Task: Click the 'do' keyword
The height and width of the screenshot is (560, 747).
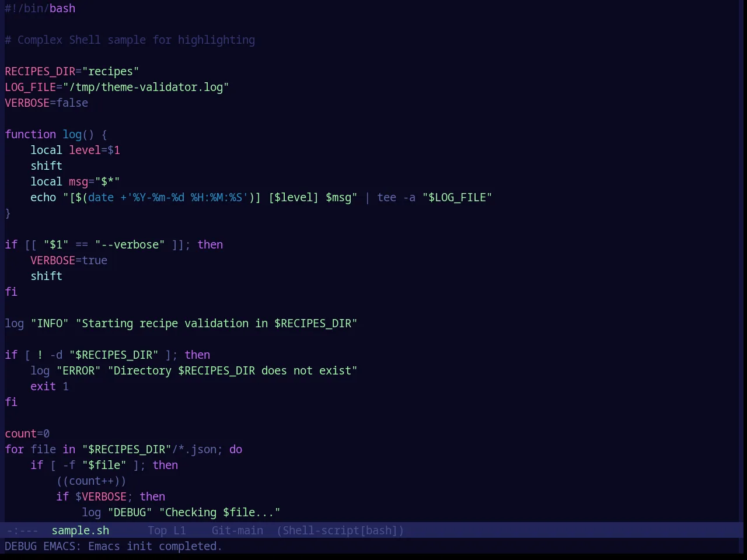Action: point(236,449)
